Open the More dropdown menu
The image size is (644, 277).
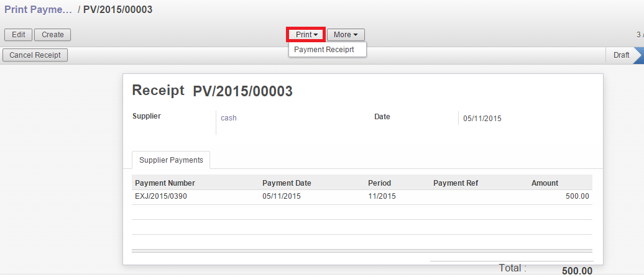point(346,35)
